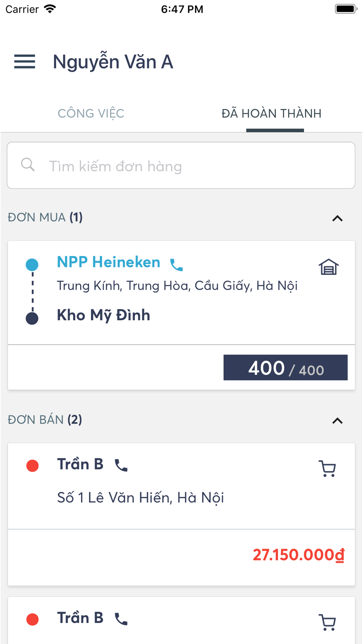Tap the ĐƠN MUA (1) section header

click(x=45, y=217)
